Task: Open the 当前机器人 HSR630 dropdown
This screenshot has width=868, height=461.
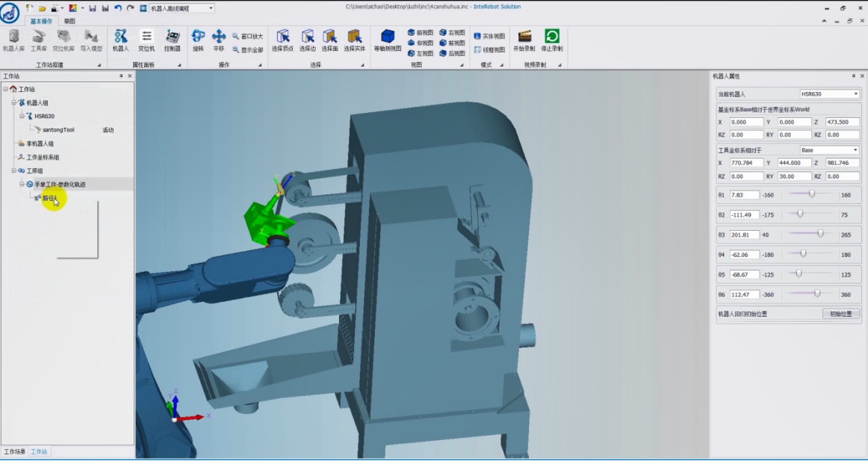Action: coord(829,94)
